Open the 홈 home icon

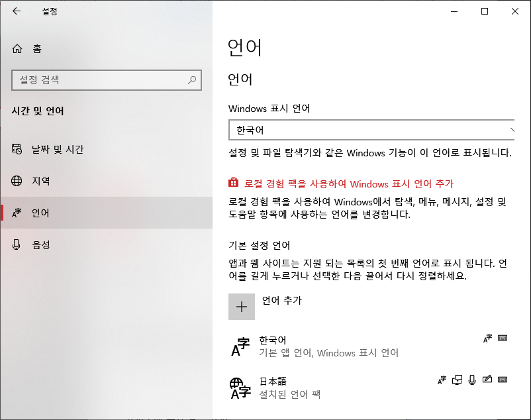tap(17, 49)
